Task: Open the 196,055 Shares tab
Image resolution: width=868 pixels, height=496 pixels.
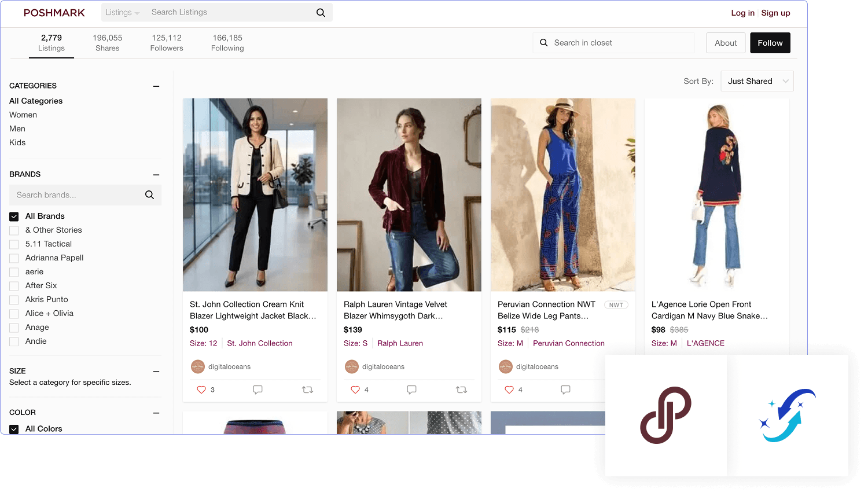Action: pos(108,43)
